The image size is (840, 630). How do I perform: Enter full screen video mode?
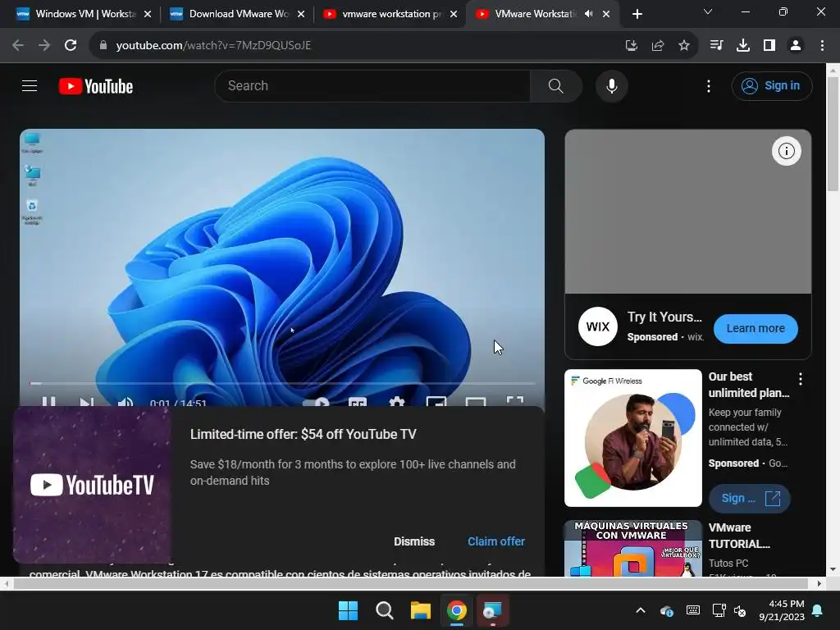pyautogui.click(x=515, y=401)
